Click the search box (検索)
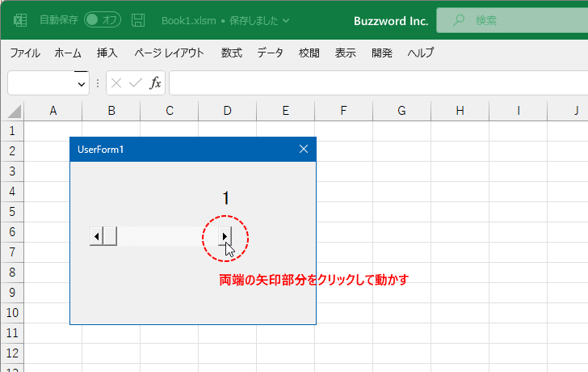588x372 pixels. 512,20
